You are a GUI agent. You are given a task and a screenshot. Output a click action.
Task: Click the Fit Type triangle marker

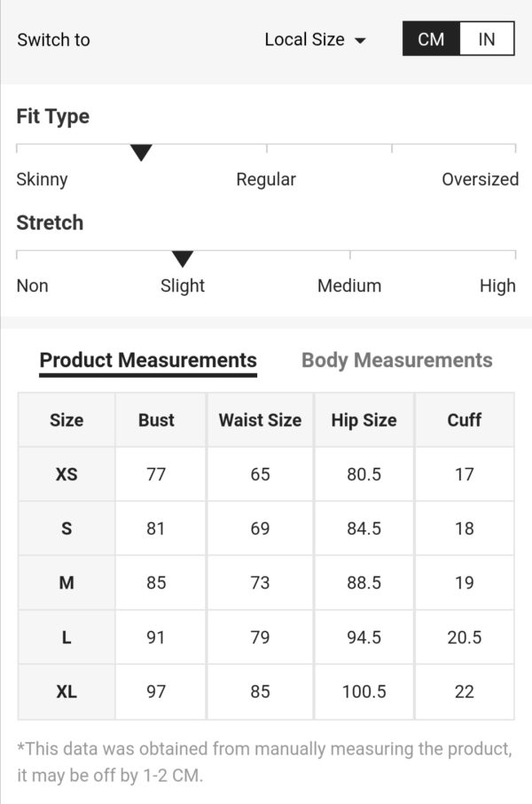pos(141,153)
